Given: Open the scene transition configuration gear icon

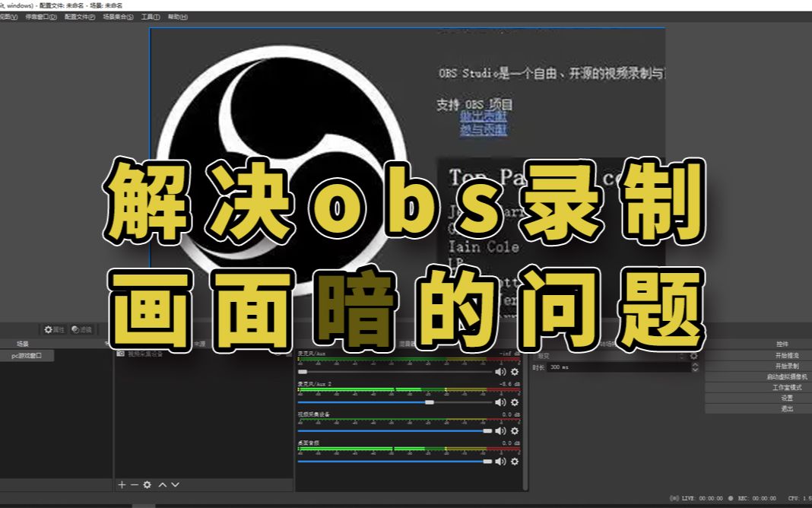Looking at the screenshot, I should coord(693,356).
